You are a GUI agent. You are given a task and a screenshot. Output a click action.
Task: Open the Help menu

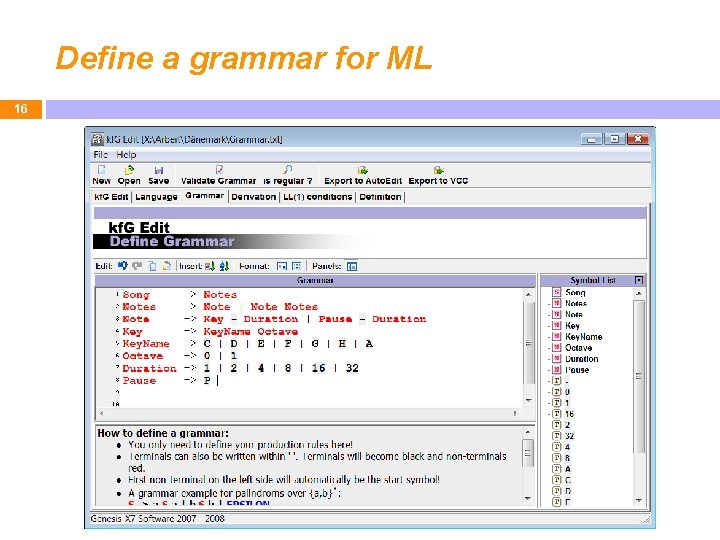126,155
